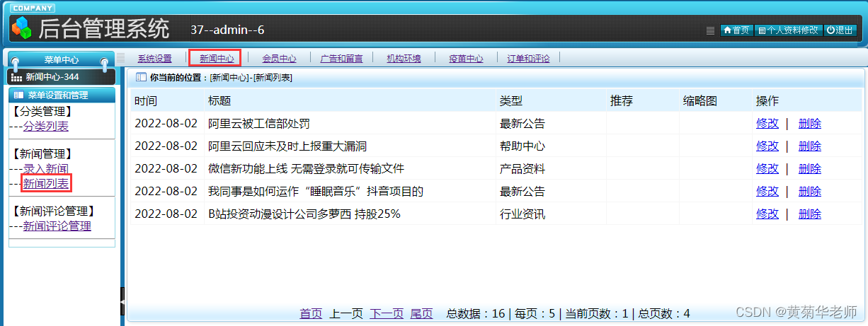Screen dimensions: 868x326
Task: Click the grip icon left of 系统设置
Action: (x=120, y=58)
